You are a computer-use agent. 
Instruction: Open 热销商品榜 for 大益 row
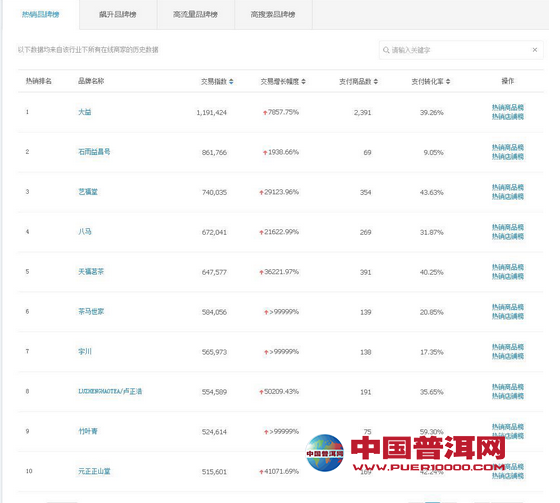point(508,108)
